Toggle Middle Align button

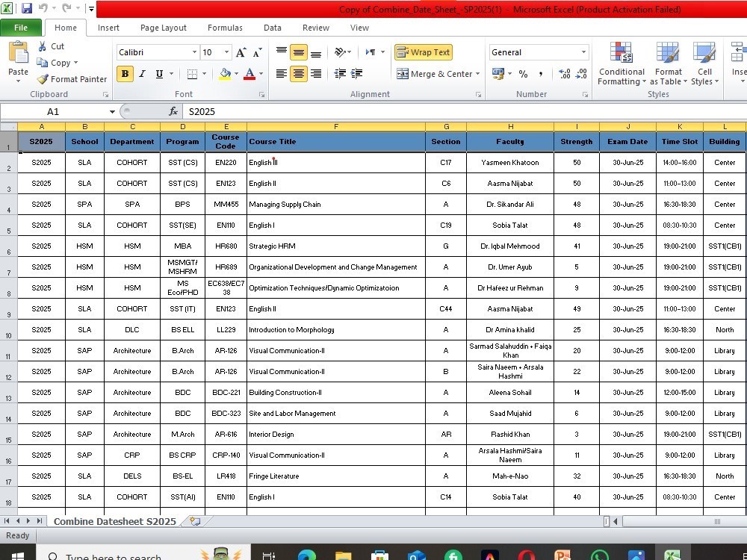[299, 52]
